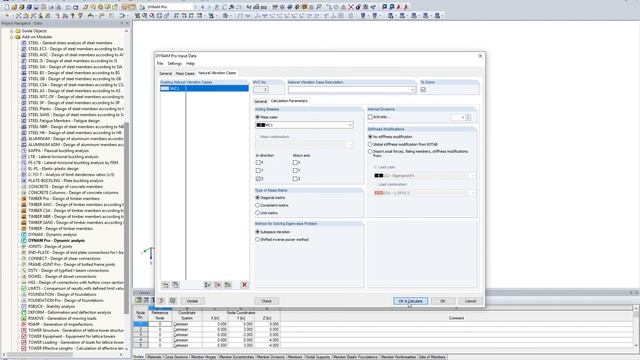Check In direction Y checkbox
Viewport: 640px width, 360px height.
pyautogui.click(x=258, y=171)
